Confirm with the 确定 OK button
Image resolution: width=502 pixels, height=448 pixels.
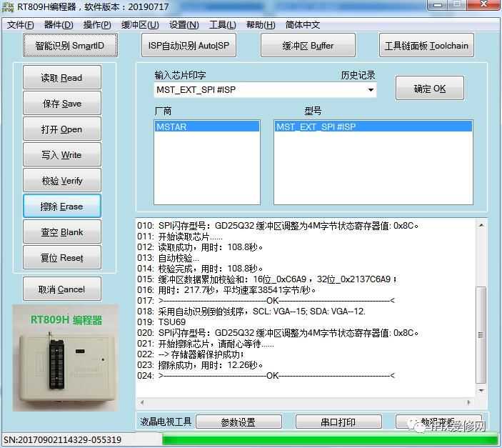[x=429, y=89]
